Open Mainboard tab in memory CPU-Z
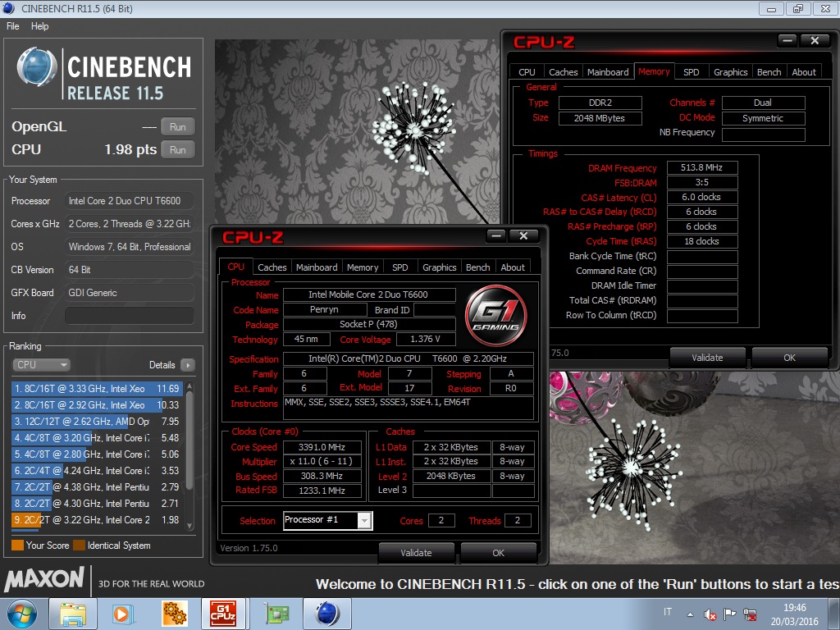Image resolution: width=840 pixels, height=630 pixels. 608,72
